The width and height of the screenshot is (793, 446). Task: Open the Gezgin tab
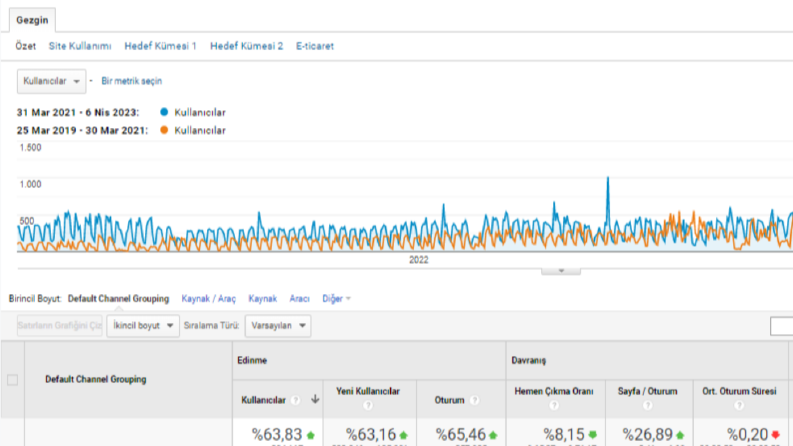32,20
